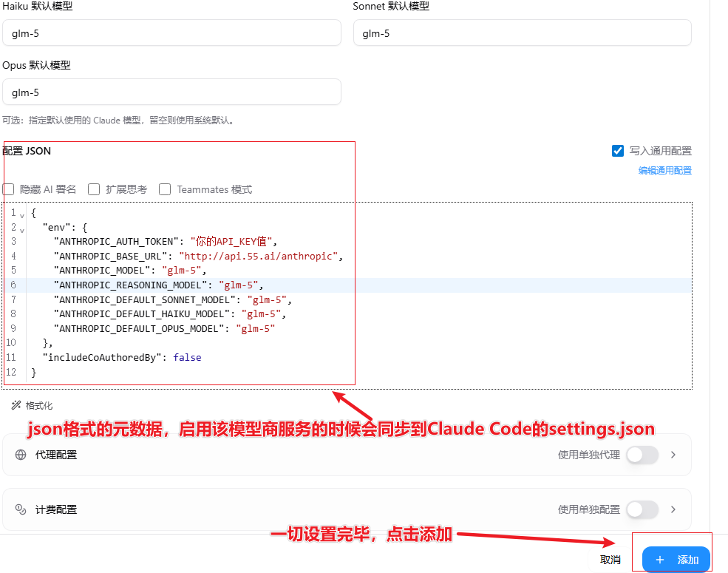Click the 计费配置 section label

pyautogui.click(x=56, y=509)
